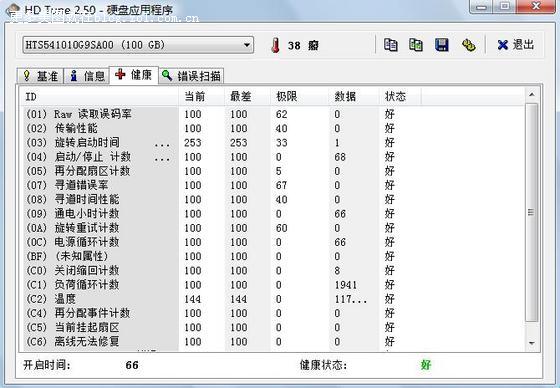Screen dimensions: 560x388
Task: Click the scroll up arrow of the list
Action: (x=532, y=95)
